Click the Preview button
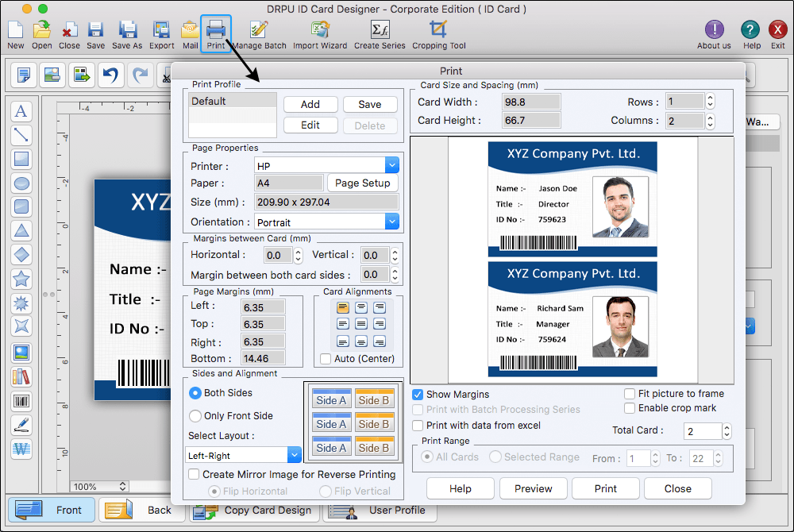794x532 pixels. [x=534, y=488]
